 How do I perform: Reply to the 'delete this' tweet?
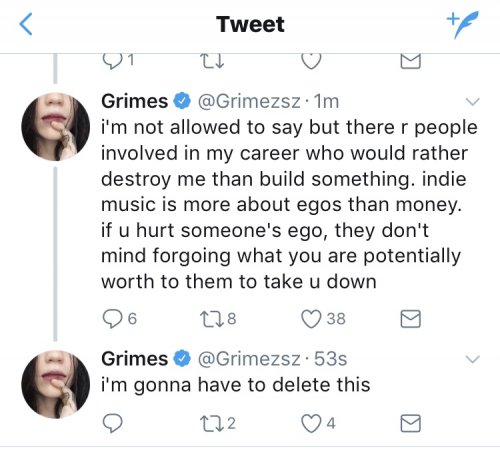pyautogui.click(x=112, y=423)
